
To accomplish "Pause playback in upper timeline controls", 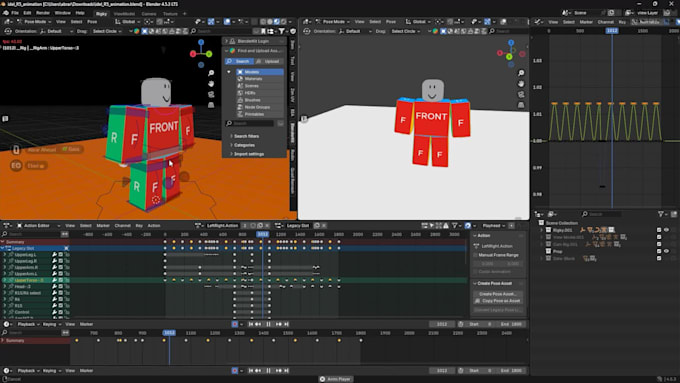I will click(268, 324).
